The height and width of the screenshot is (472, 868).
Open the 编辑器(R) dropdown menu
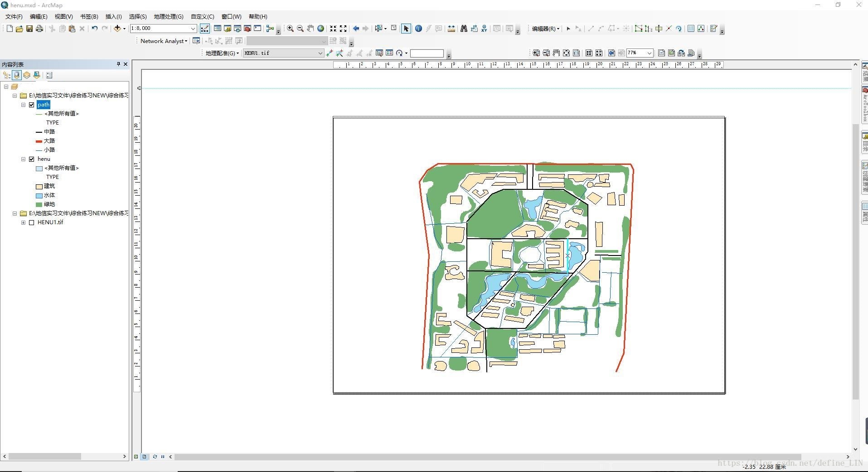(546, 29)
